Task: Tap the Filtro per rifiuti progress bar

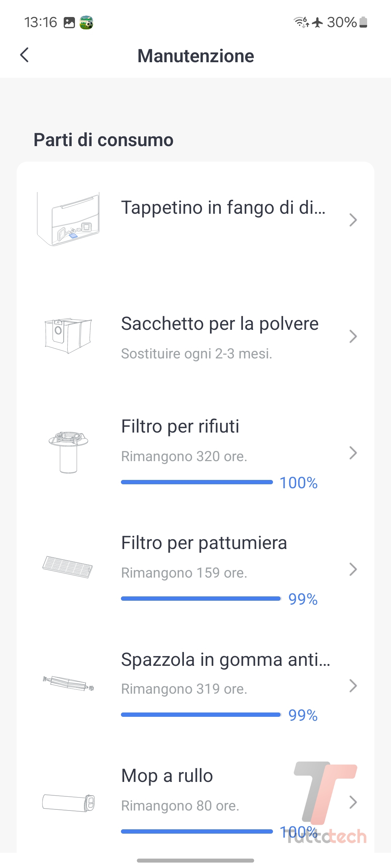Action: (197, 482)
